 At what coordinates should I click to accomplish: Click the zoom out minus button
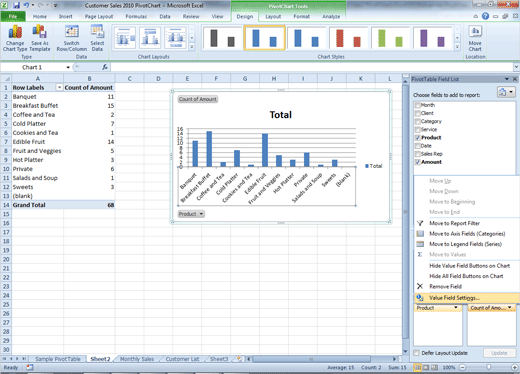click(x=462, y=367)
